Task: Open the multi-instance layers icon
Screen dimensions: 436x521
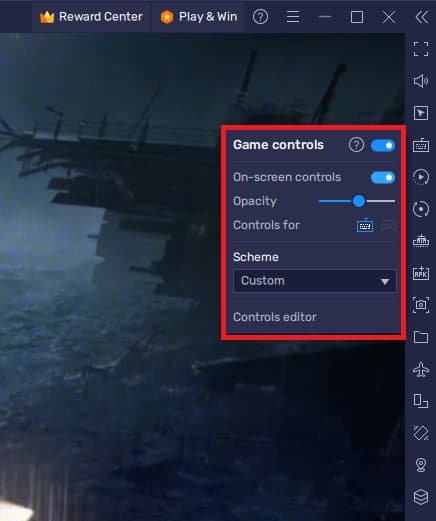Action: pyautogui.click(x=421, y=497)
